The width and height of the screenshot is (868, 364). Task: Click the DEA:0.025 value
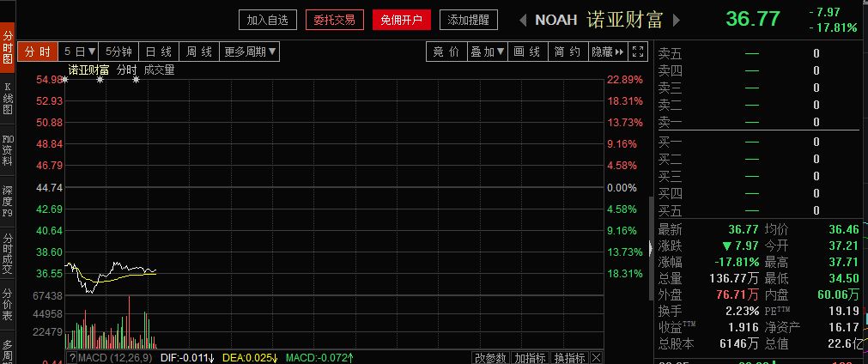tap(251, 358)
